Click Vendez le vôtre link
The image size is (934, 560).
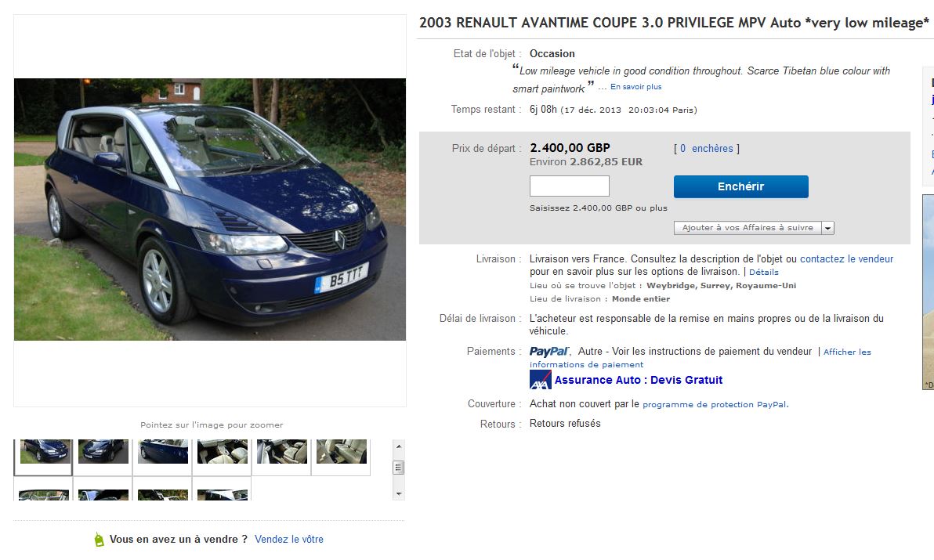point(288,540)
